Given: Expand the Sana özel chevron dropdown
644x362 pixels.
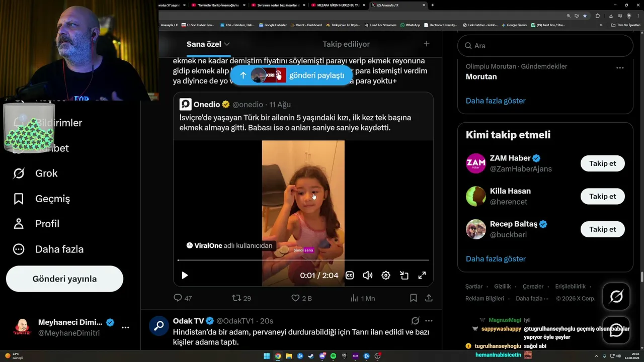Looking at the screenshot, I should pyautogui.click(x=227, y=44).
